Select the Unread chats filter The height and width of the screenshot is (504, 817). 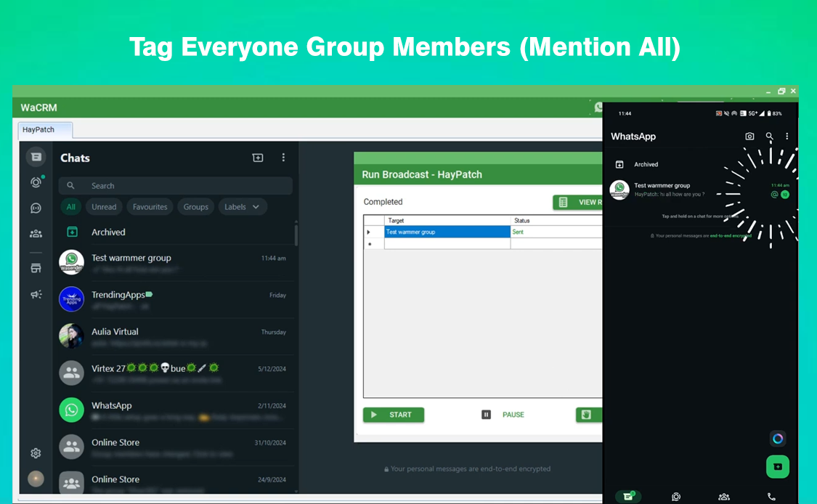[x=104, y=207]
